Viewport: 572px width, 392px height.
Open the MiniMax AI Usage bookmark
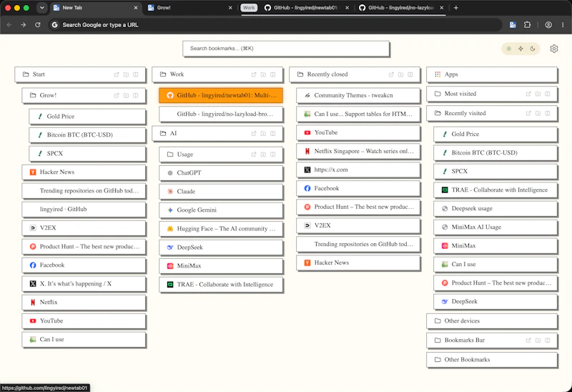coord(495,227)
